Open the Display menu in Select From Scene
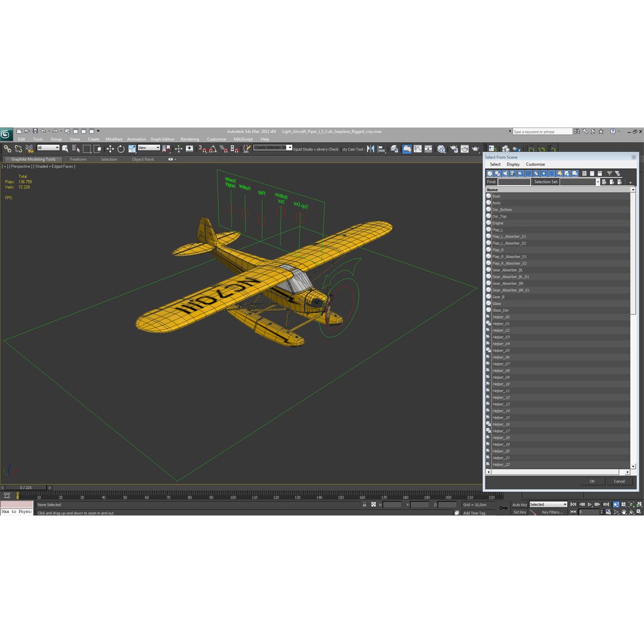The width and height of the screenshot is (644, 644). click(513, 165)
